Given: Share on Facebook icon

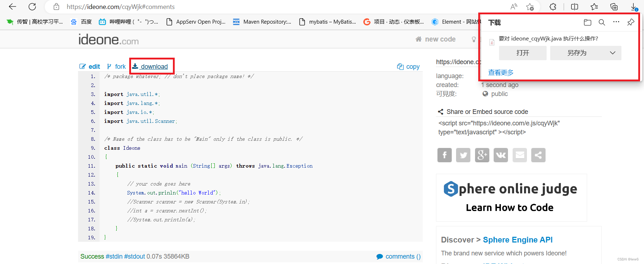Looking at the screenshot, I should (445, 155).
